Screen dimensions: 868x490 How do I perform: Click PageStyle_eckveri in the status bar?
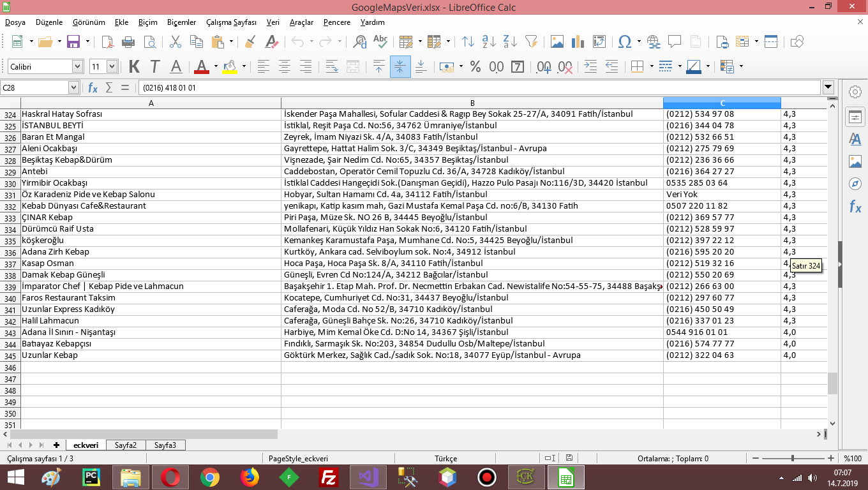coord(298,459)
